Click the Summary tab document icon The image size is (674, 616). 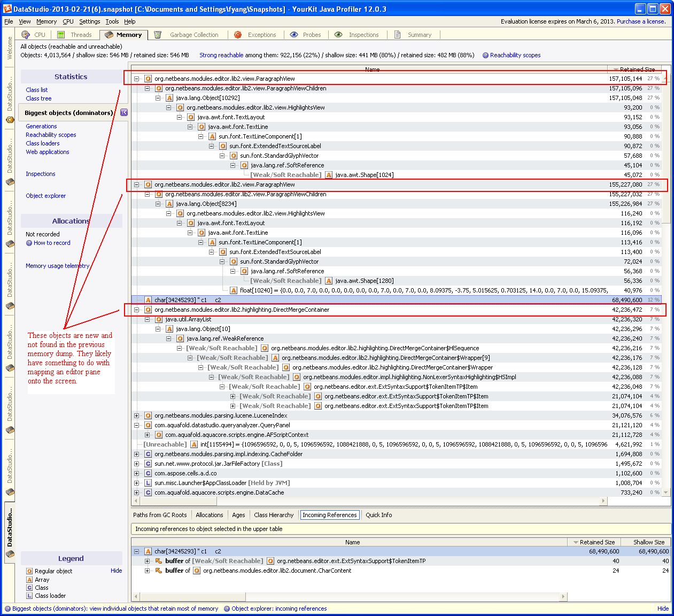[398, 35]
